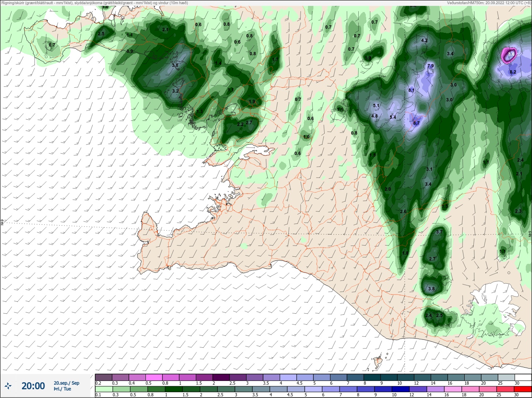Viewport: 532px width, 398px height.
Task: Pick the darkest green 1 swatch, lower legend row
Action: click(173, 389)
